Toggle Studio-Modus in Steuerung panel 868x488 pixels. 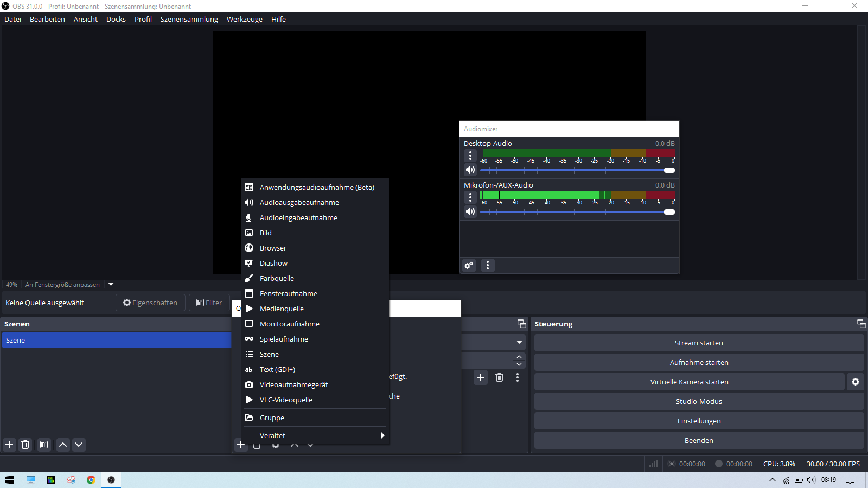coord(699,401)
